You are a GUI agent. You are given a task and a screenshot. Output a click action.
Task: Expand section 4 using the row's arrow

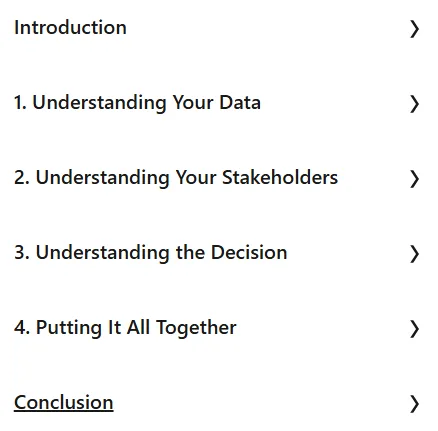coord(414,329)
